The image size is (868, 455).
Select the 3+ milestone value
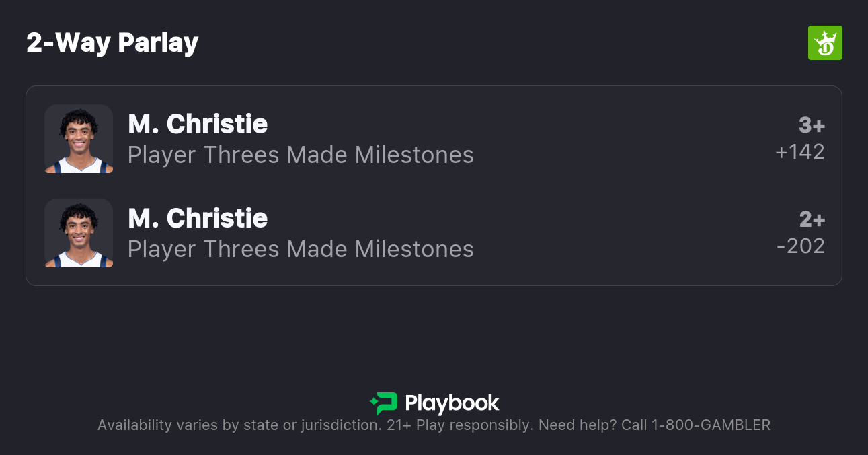[812, 125]
